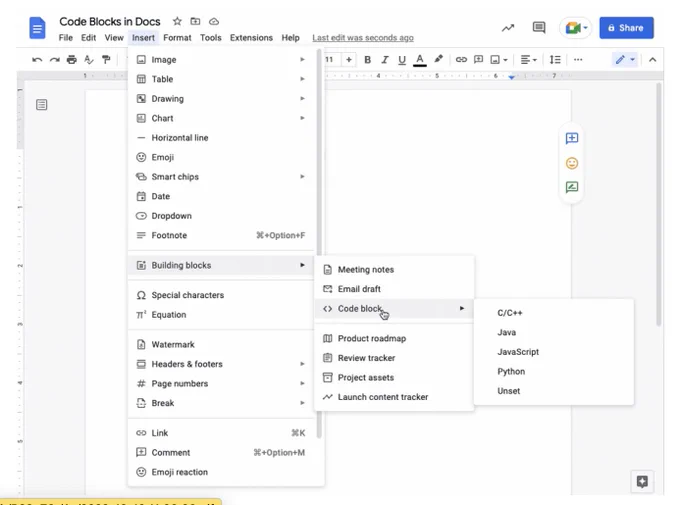Click the Paint format icon
Viewport: 680px width, 505px height.
point(106,60)
